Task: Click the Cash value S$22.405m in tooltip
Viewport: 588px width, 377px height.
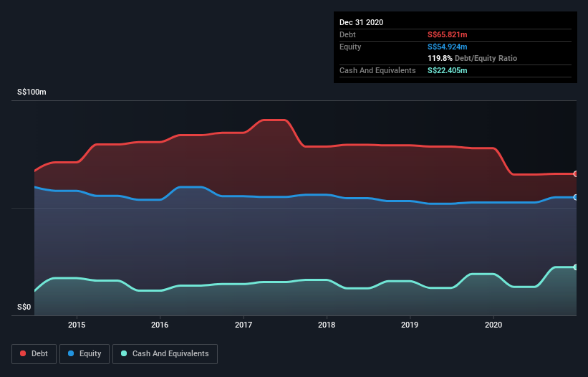Action: click(448, 70)
